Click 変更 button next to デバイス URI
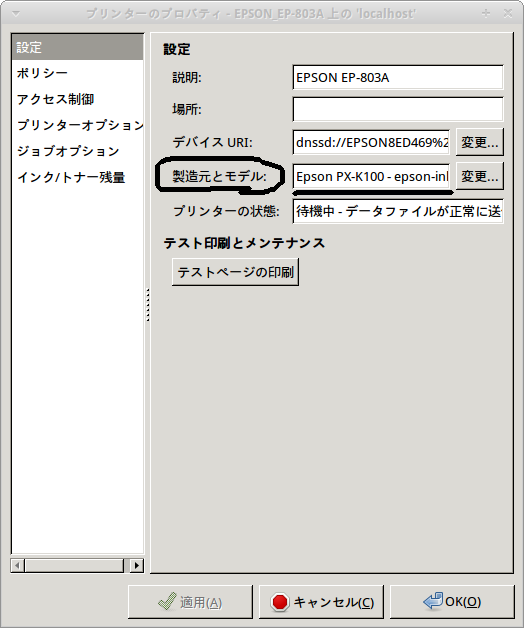Screen dimensions: 524x628 tap(480, 142)
